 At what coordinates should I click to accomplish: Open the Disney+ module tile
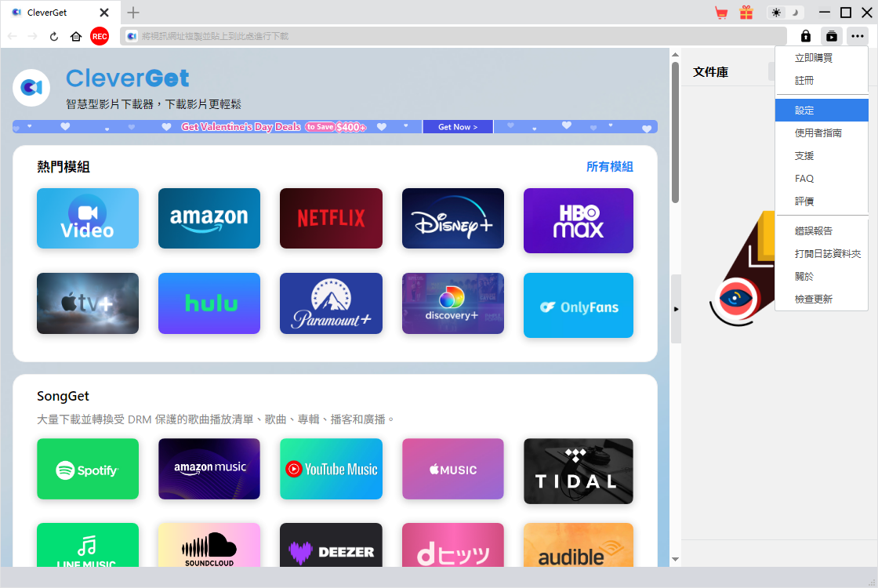click(453, 219)
